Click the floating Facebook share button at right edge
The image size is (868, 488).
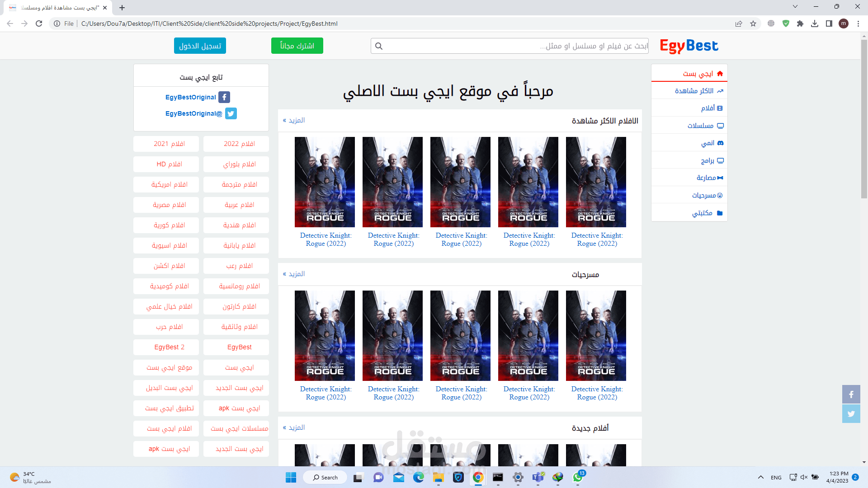tap(851, 394)
